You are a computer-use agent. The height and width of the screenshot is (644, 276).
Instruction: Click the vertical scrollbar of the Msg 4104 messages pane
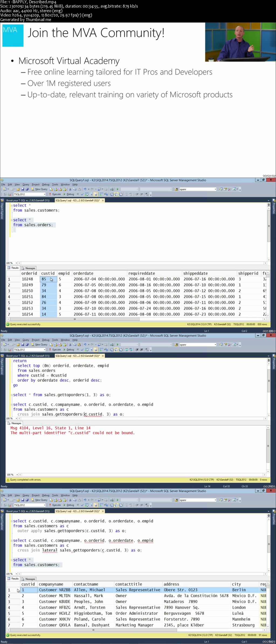pos(268,449)
